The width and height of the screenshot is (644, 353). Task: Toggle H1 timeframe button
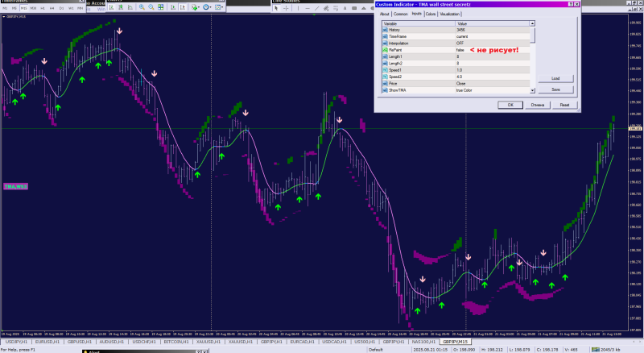tap(43, 8)
